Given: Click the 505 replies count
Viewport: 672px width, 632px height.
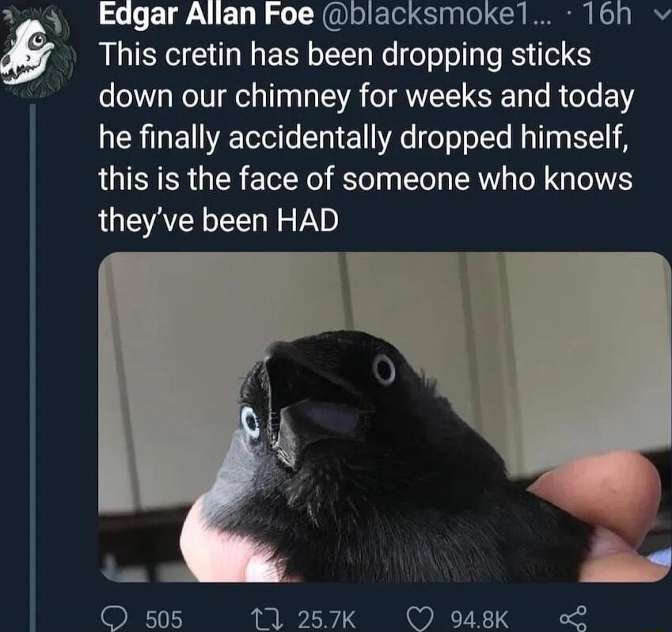Looking at the screenshot, I should 165,616.
